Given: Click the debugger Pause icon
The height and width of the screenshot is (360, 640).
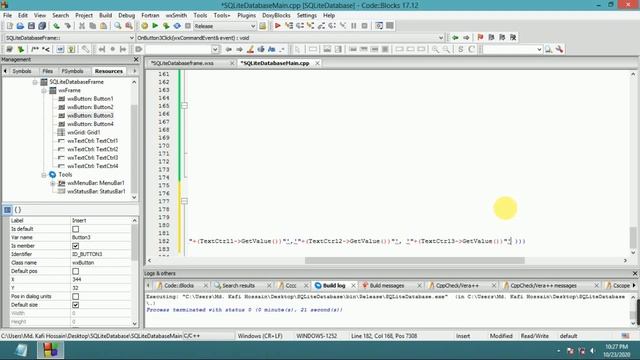Looking at the screenshot, I should [x=353, y=26].
